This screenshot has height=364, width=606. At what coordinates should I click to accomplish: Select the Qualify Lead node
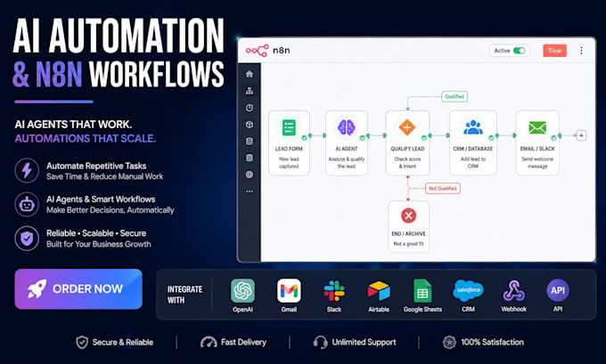407,143
